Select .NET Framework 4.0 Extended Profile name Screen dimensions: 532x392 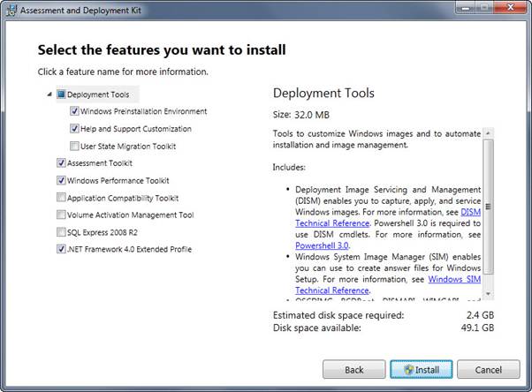(129, 249)
